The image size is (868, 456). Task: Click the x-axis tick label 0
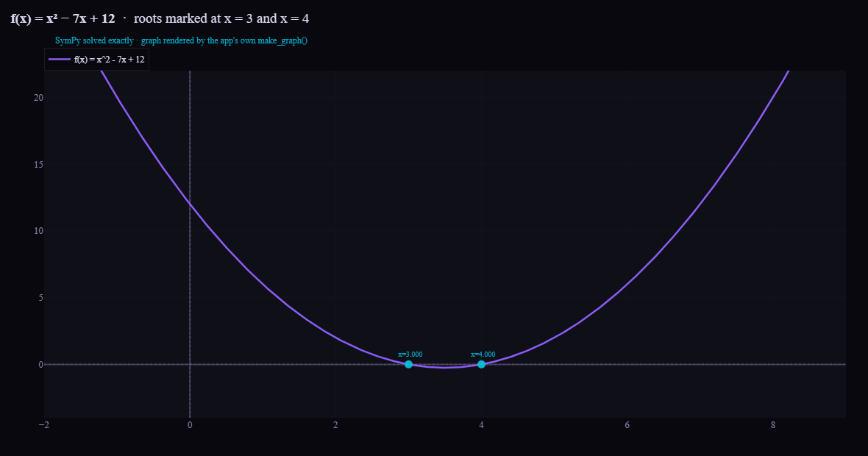[x=190, y=425]
